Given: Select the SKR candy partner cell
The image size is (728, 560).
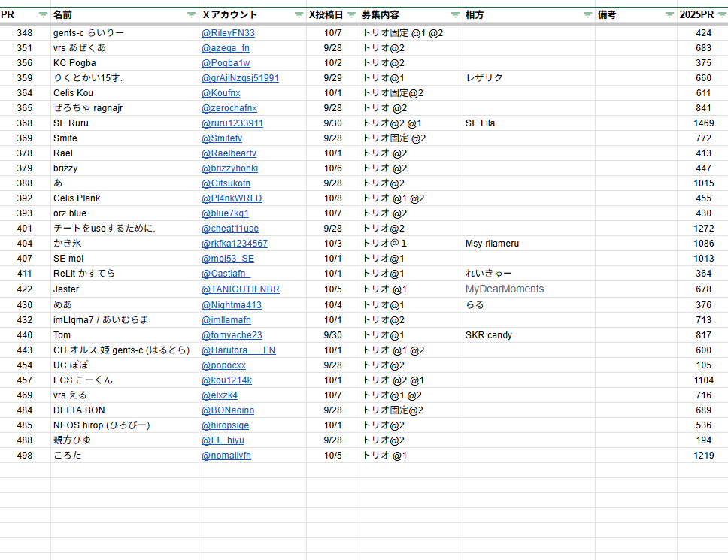Looking at the screenshot, I should 529,335.
